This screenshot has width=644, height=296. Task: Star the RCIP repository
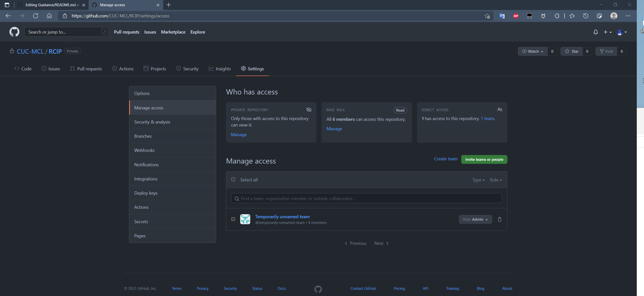click(x=572, y=51)
